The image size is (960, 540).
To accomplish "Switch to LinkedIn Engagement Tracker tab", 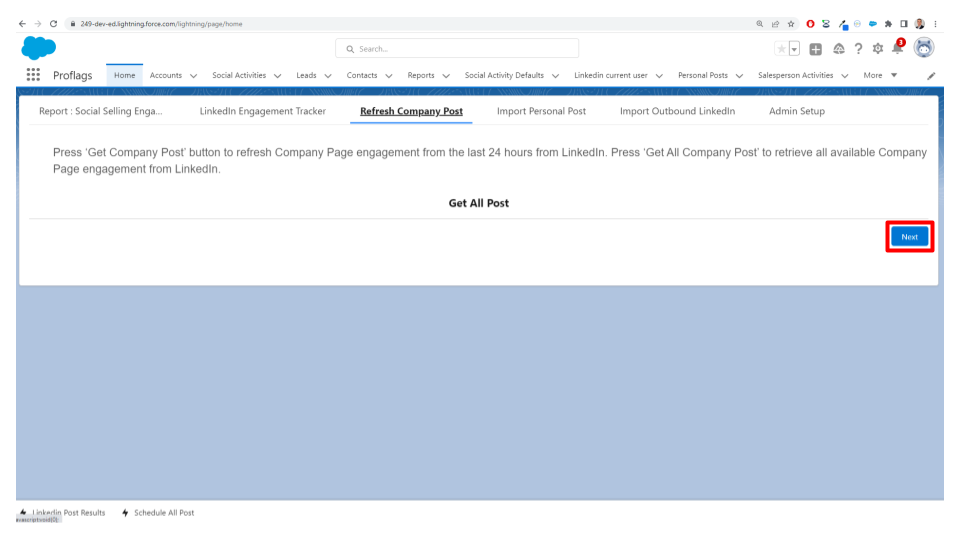I will click(x=263, y=111).
